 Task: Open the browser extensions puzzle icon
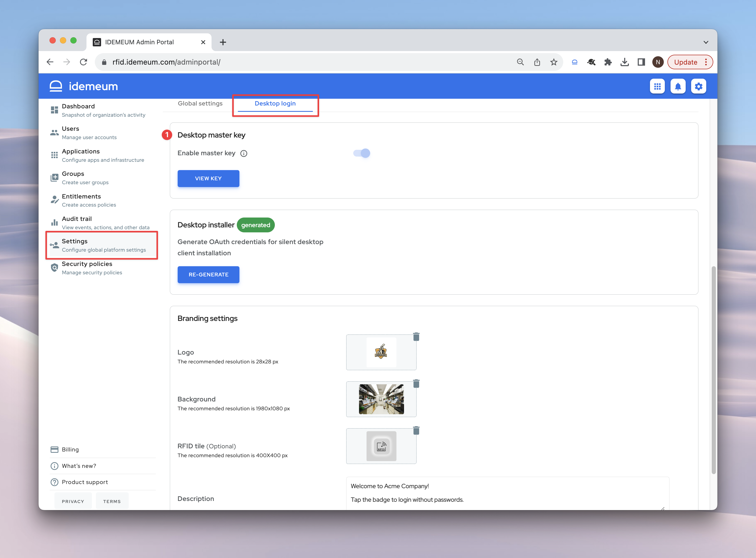click(x=608, y=62)
